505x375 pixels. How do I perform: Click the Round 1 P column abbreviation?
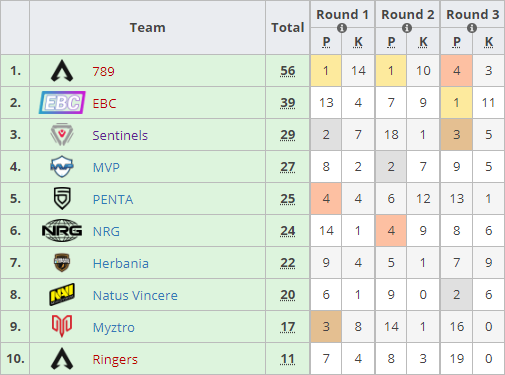pos(326,42)
